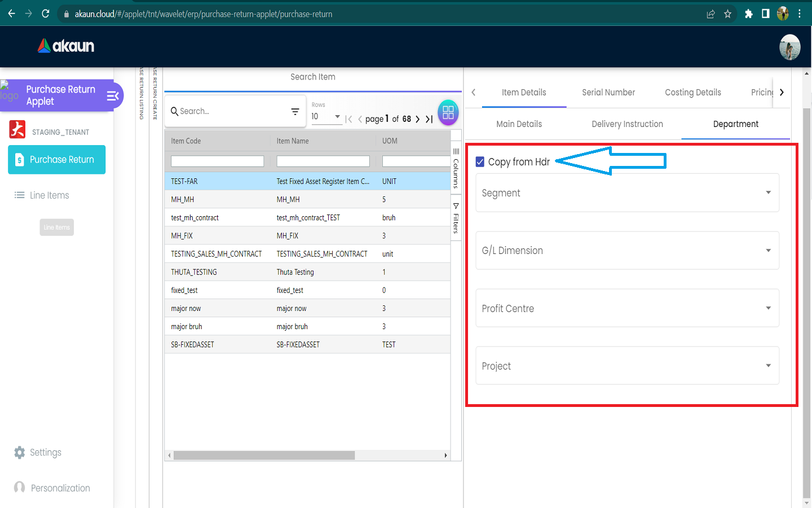The width and height of the screenshot is (812, 508).
Task: Collapse the Purchase Return Applet sidebar menu
Action: [x=113, y=96]
